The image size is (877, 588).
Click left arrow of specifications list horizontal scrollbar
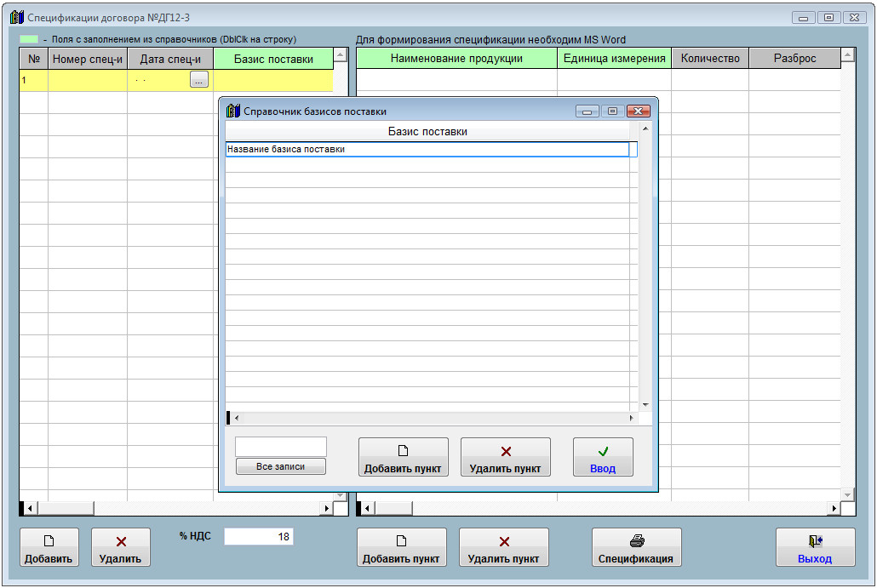pyautogui.click(x=30, y=508)
